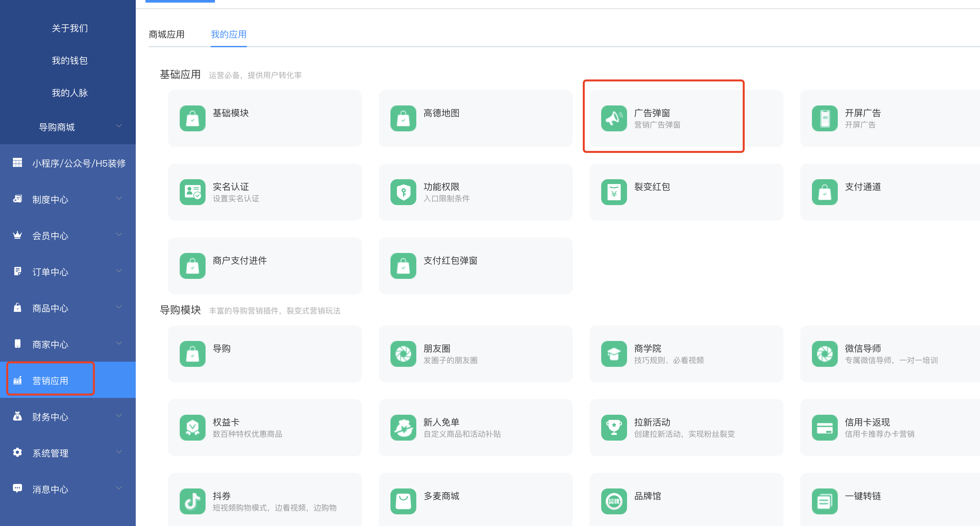Expand the 制度中心 chevron
The image size is (980, 526).
119,198
